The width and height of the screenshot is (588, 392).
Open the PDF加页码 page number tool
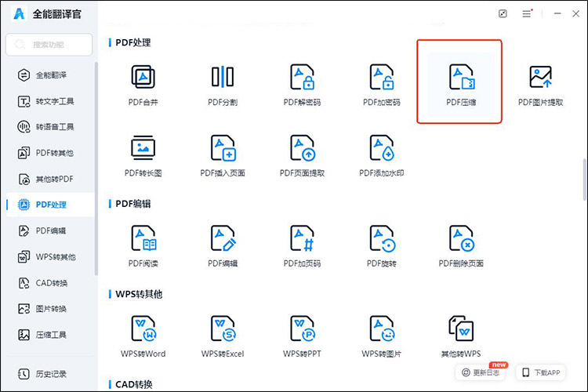pyautogui.click(x=302, y=246)
